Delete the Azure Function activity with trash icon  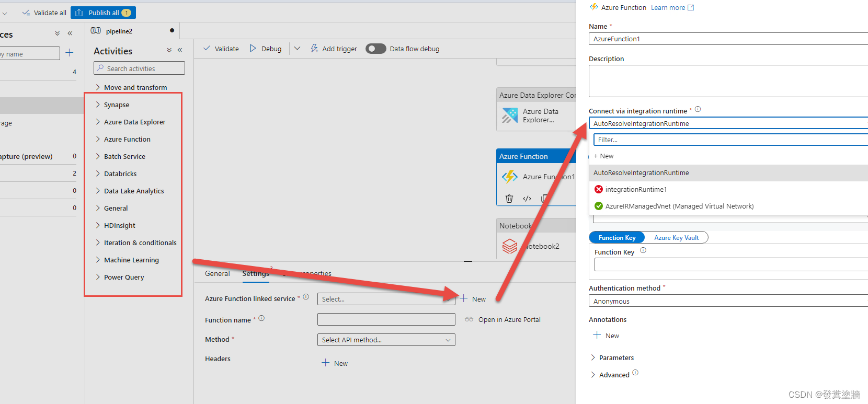[x=509, y=198]
